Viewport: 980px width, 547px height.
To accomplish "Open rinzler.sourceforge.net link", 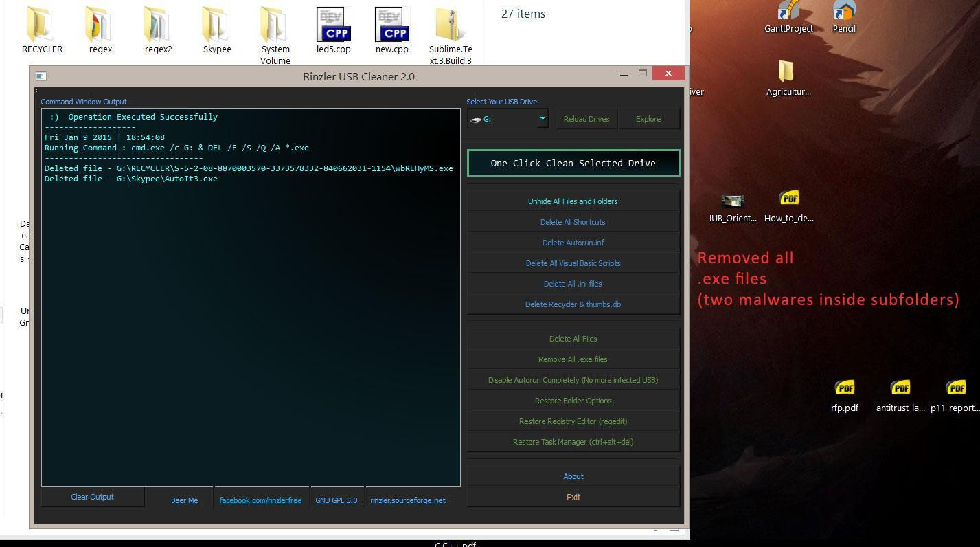I will 408,500.
